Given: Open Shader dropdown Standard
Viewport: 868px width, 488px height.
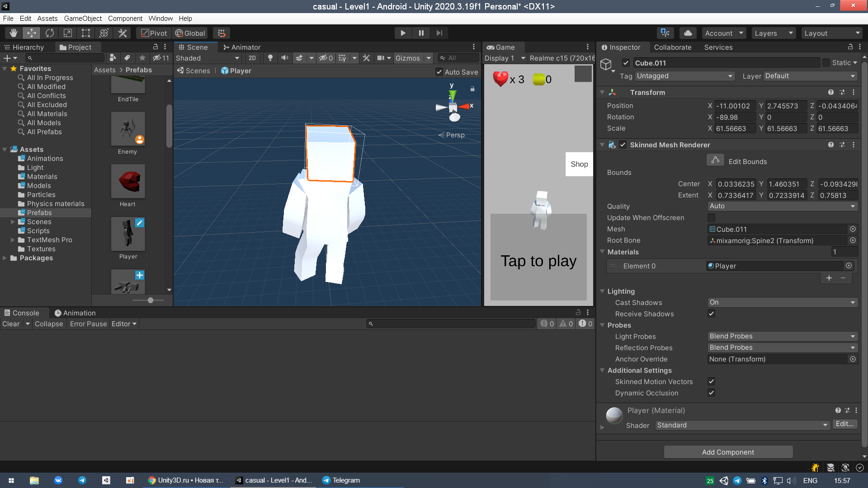Looking at the screenshot, I should click(743, 425).
